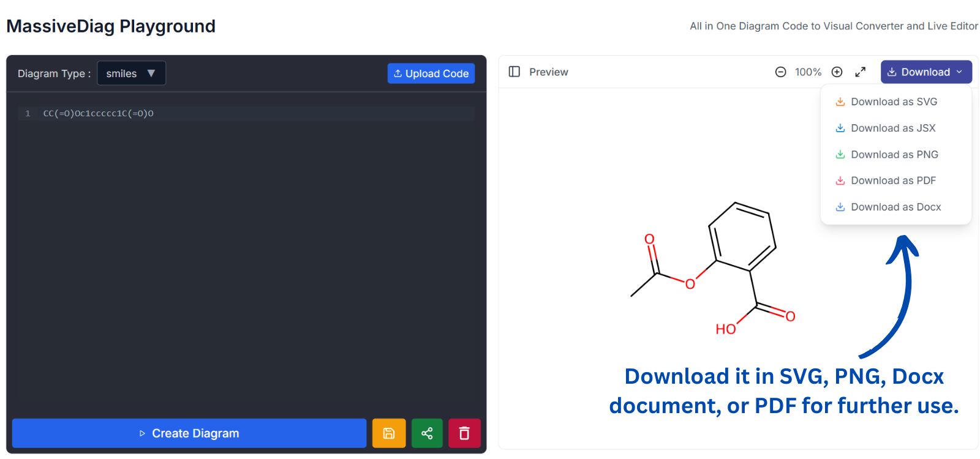This screenshot has width=980, height=459.
Task: Choose Download as PNG option
Action: [x=894, y=154]
